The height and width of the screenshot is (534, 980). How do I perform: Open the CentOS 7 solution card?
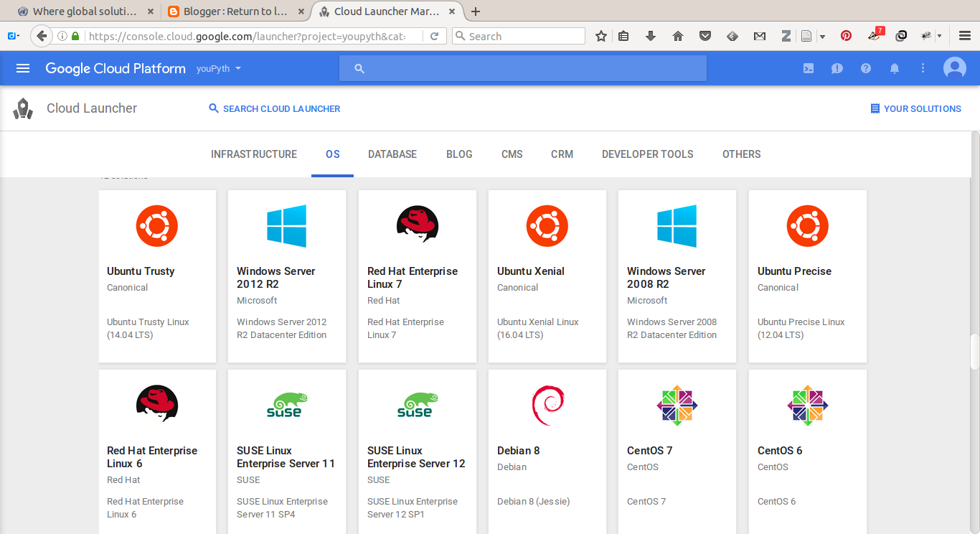pyautogui.click(x=677, y=452)
